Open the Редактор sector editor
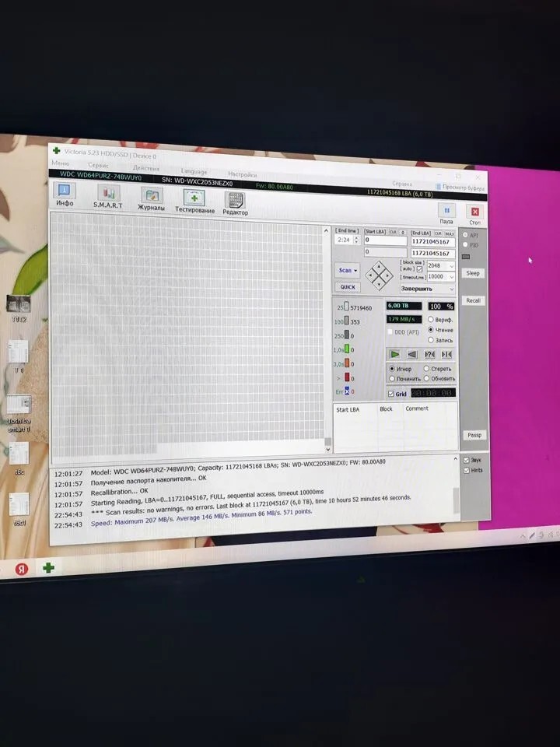The width and height of the screenshot is (560, 747). click(235, 203)
